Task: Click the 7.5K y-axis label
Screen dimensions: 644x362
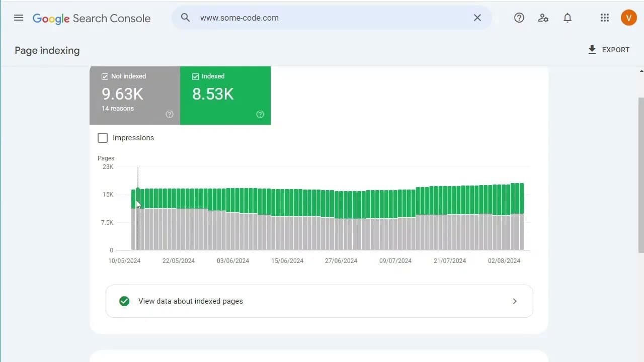Action: (x=107, y=223)
